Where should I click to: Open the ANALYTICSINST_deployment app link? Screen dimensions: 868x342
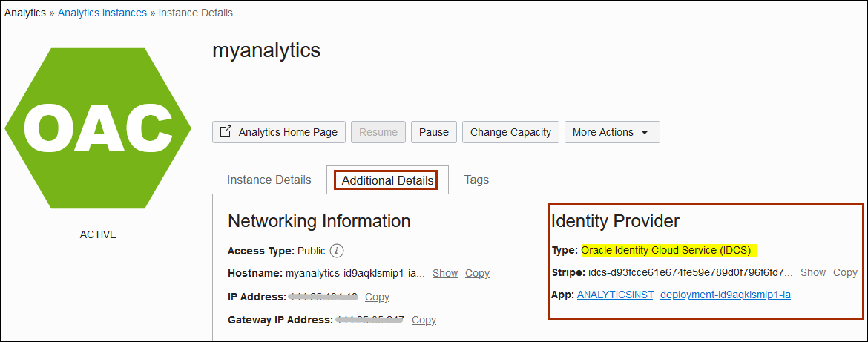click(x=684, y=295)
